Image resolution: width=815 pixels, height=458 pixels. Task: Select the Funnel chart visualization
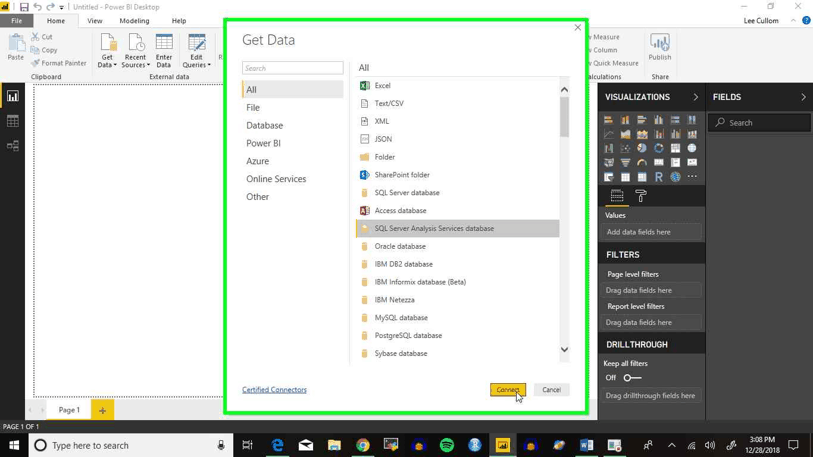tap(625, 162)
